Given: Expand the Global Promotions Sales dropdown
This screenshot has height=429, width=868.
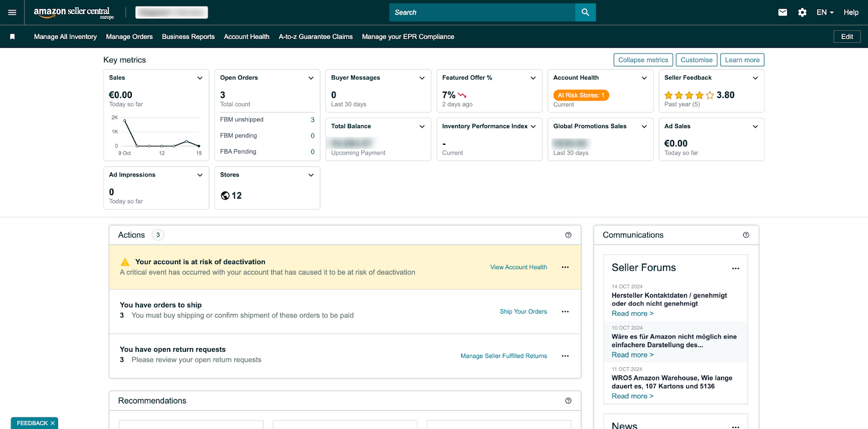Looking at the screenshot, I should tap(644, 126).
